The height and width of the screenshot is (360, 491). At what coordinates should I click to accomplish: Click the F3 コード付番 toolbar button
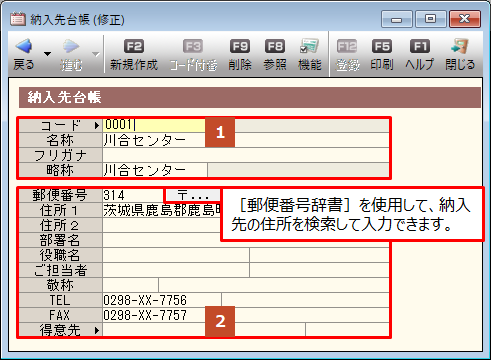193,55
